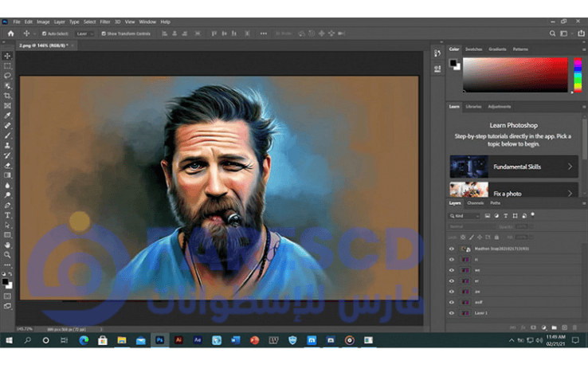
Task: Select the Frame tool
Action: 7,106
